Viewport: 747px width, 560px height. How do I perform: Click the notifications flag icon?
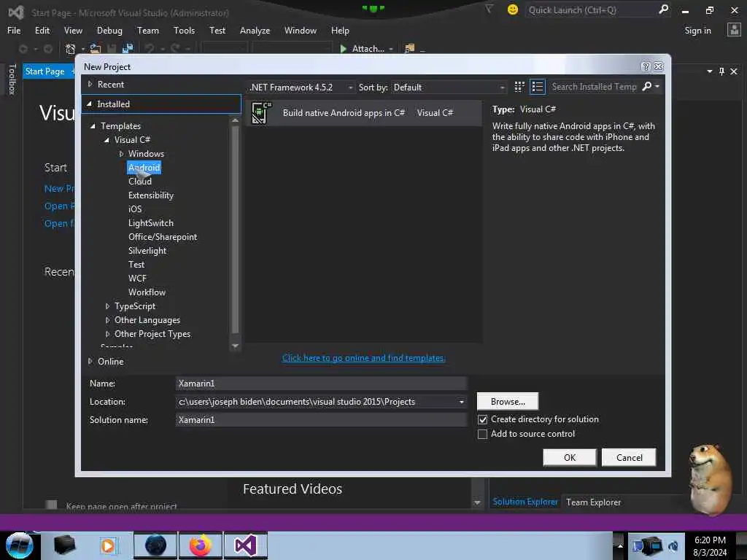[489, 9]
